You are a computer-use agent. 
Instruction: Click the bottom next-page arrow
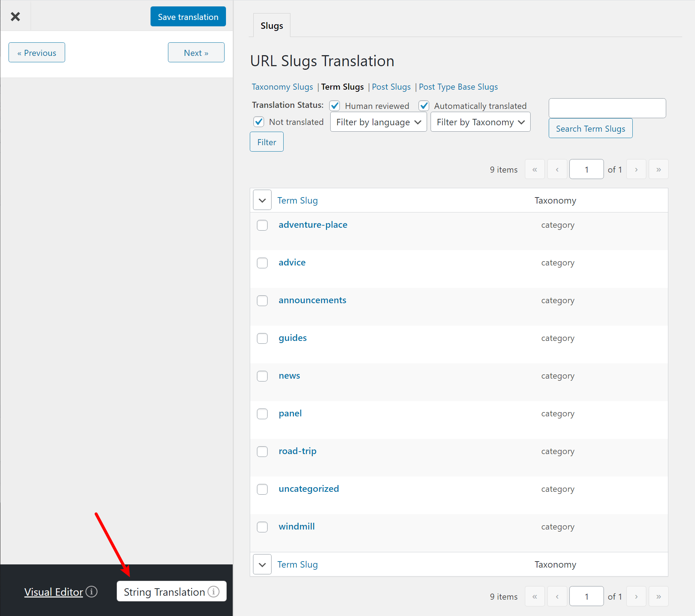(x=636, y=596)
